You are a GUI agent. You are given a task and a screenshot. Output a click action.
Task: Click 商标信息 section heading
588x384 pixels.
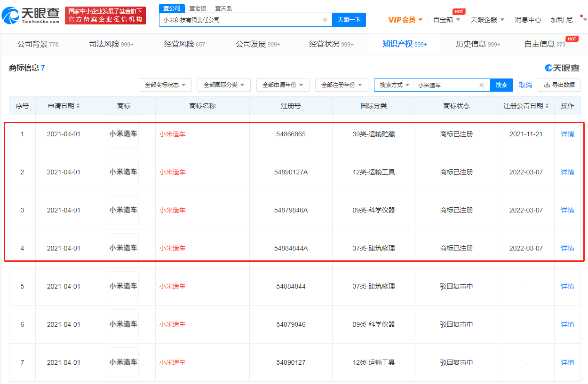pyautogui.click(x=24, y=68)
